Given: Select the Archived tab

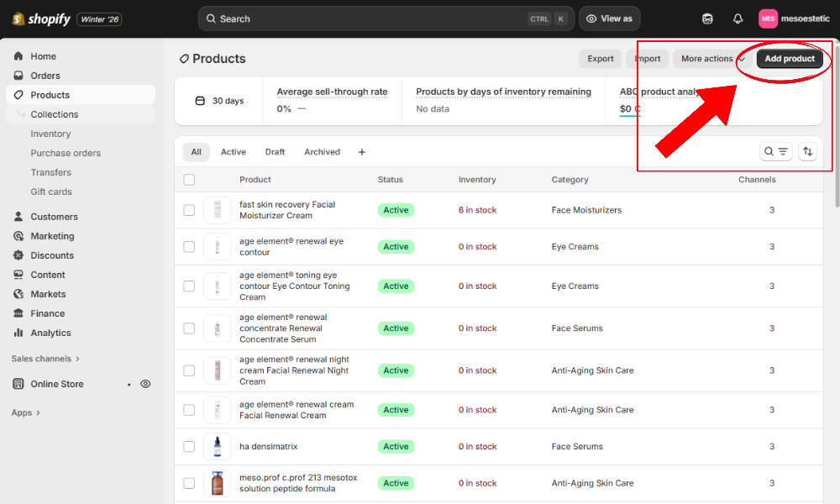Looking at the screenshot, I should point(322,151).
